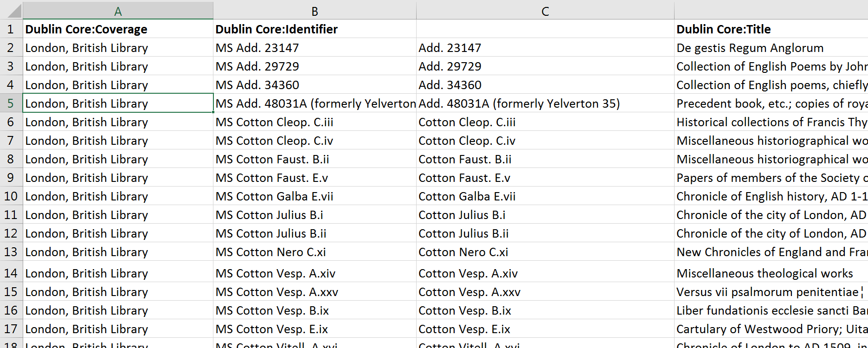Click cell 'MS Cotton Cleop. C.iii'

[x=315, y=122]
